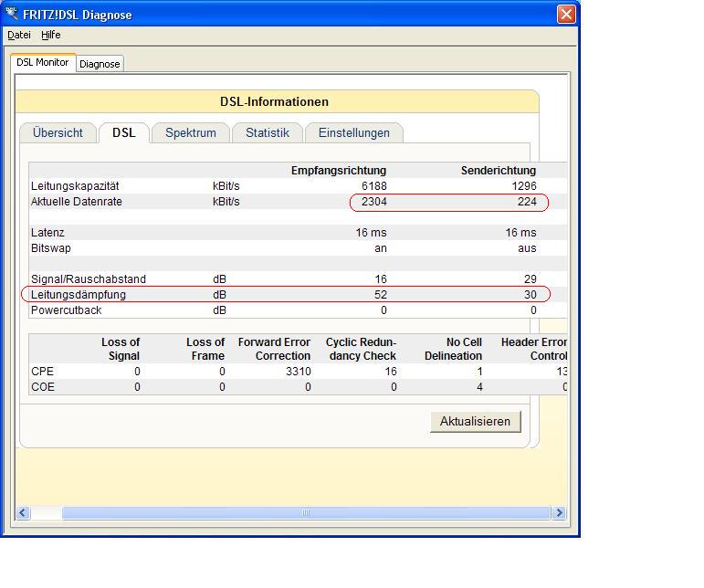Click the Bitswap value an
Image resolution: width=704 pixels, height=588 pixels.
pyautogui.click(x=381, y=248)
